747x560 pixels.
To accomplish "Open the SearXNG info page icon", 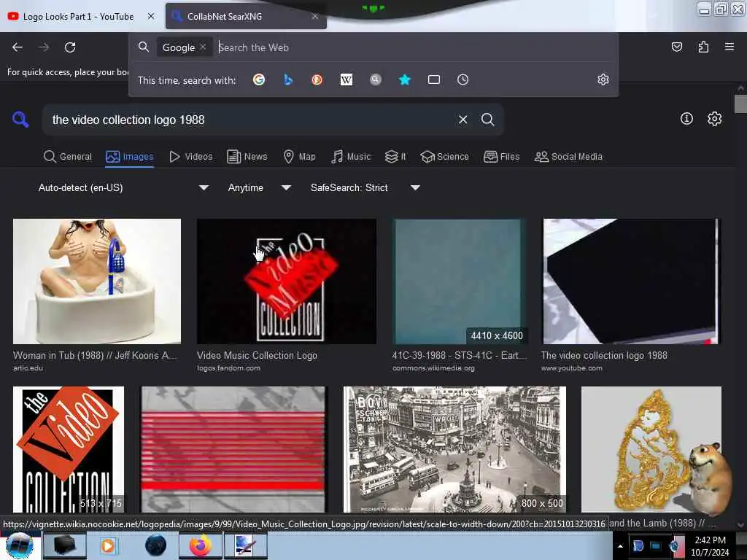I will click(x=686, y=119).
